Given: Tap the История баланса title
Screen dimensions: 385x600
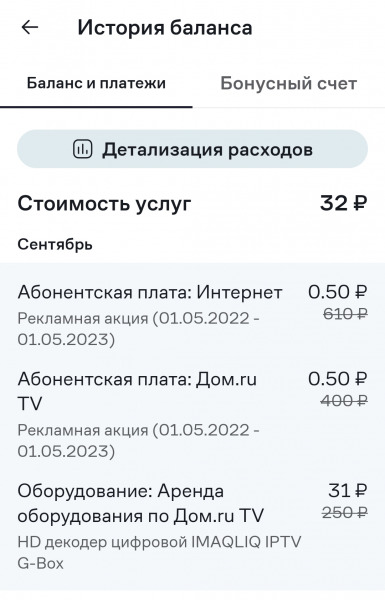Looking at the screenshot, I should (165, 28).
